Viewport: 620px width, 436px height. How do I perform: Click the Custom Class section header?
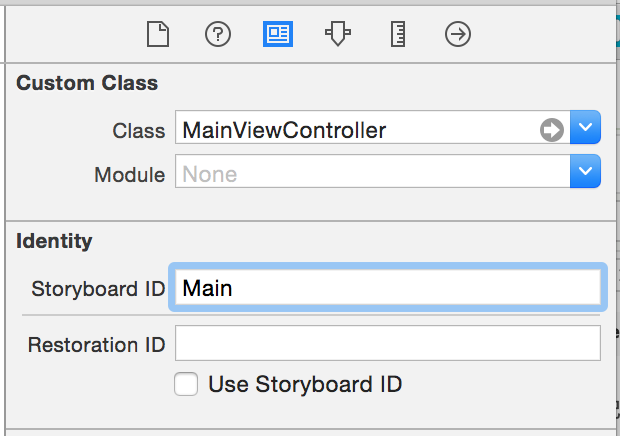87,83
